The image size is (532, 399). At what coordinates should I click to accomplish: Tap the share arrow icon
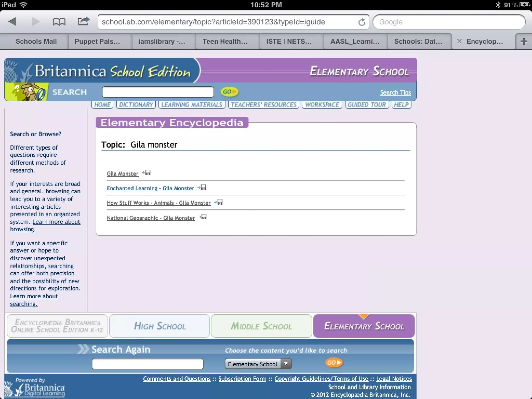83,21
